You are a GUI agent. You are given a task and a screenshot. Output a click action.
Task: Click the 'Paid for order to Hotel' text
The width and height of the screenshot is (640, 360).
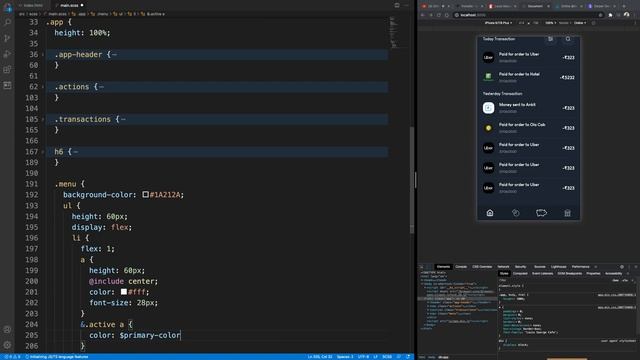point(519,74)
